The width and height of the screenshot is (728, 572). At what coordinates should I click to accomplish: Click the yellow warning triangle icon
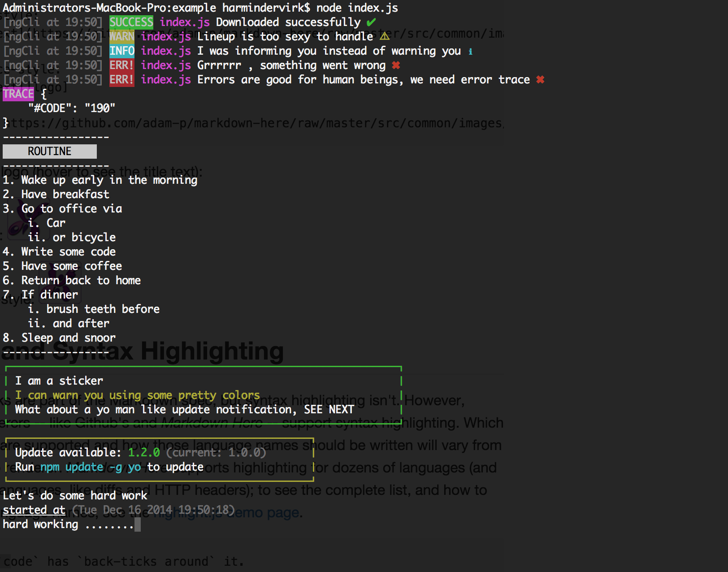[385, 36]
